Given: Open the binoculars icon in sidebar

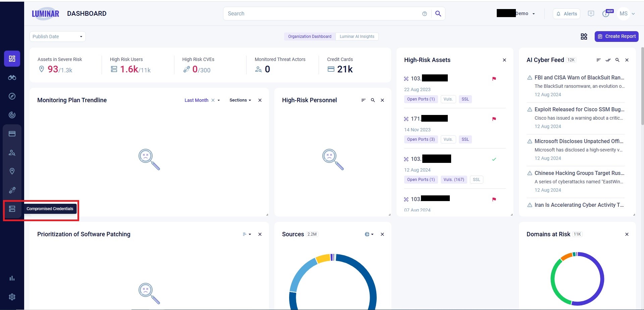Looking at the screenshot, I should [12, 77].
